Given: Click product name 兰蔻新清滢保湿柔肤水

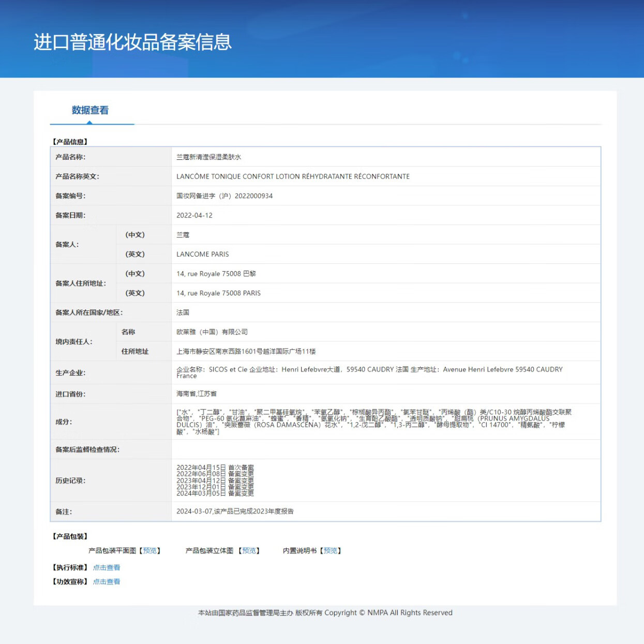Looking at the screenshot, I should (209, 157).
